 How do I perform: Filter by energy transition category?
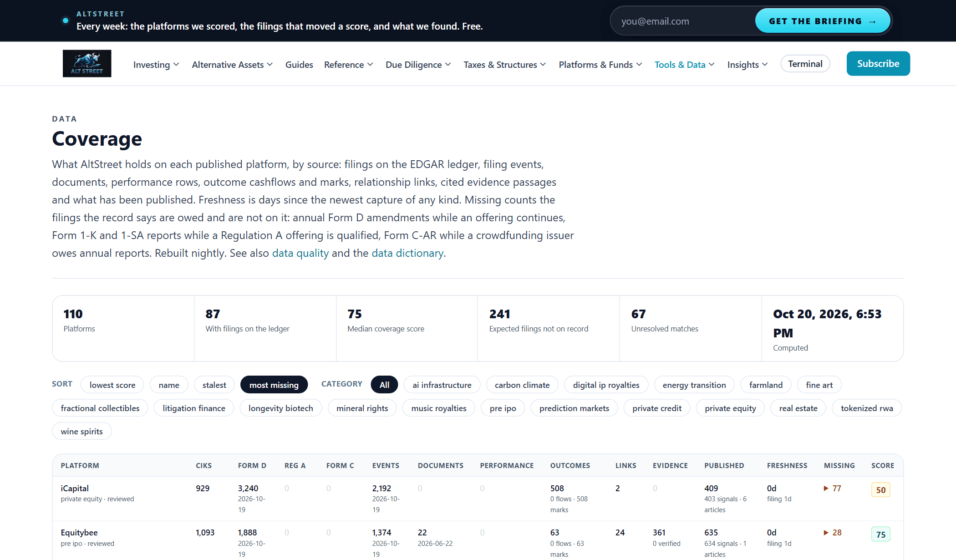coord(694,385)
